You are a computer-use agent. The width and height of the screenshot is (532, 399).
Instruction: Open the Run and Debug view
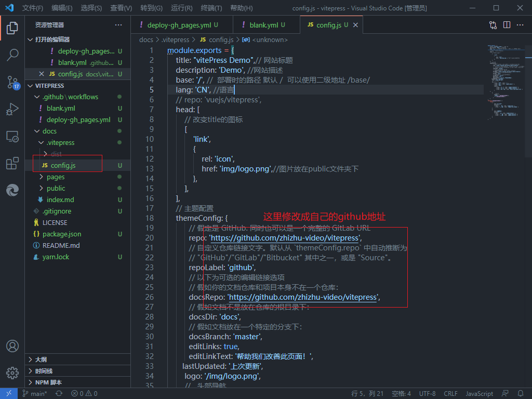[x=12, y=109]
